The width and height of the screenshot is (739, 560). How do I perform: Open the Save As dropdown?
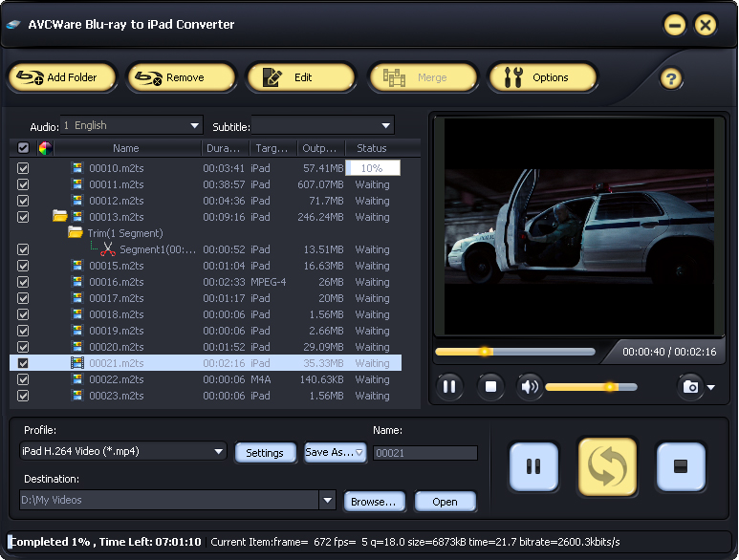(336, 452)
